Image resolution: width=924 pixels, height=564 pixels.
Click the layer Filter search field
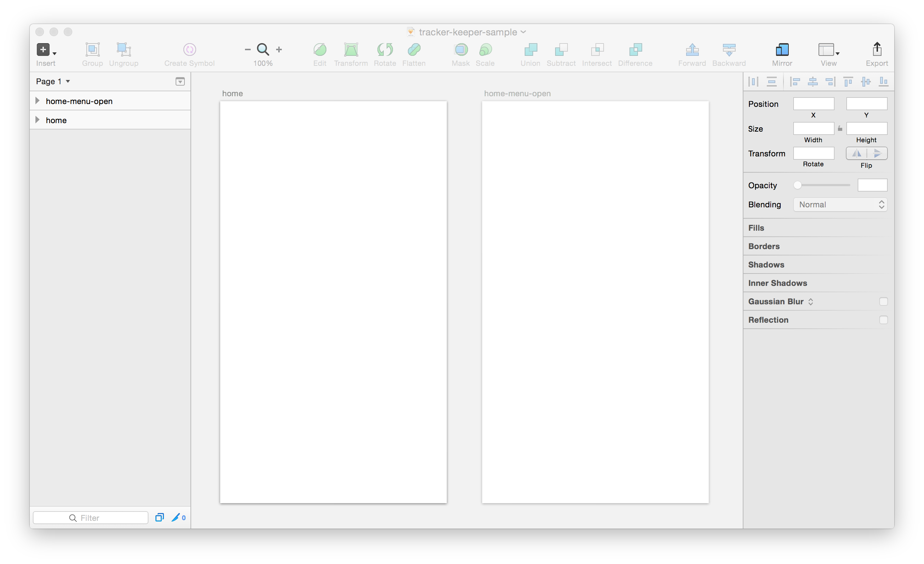[x=90, y=518]
